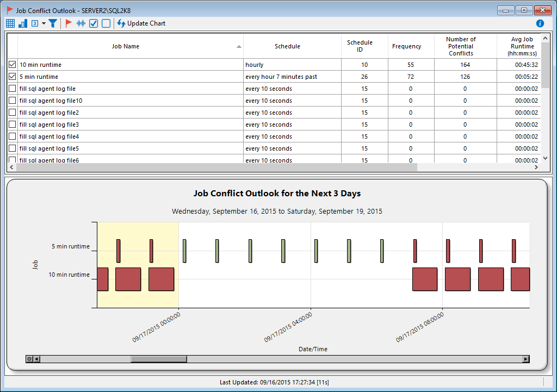Click the 126 potential conflicts cell
Viewport: 557px width, 392px height.
466,77
